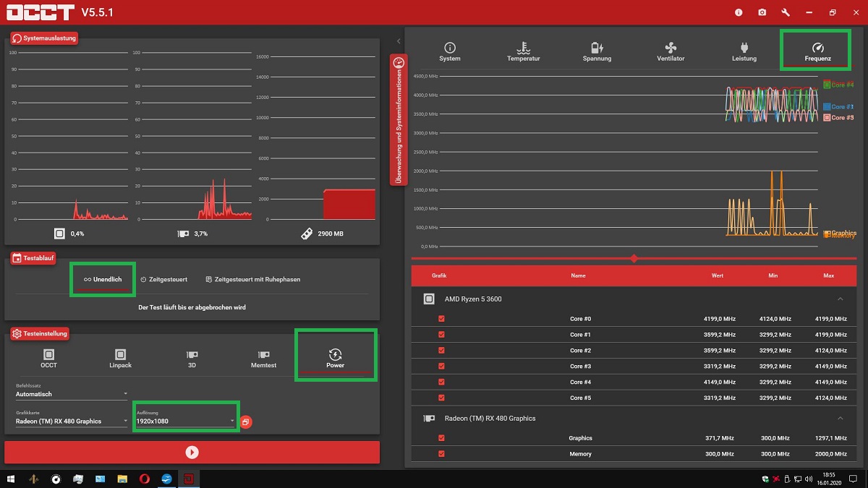
Task: Open the System monitoring tab
Action: (449, 52)
